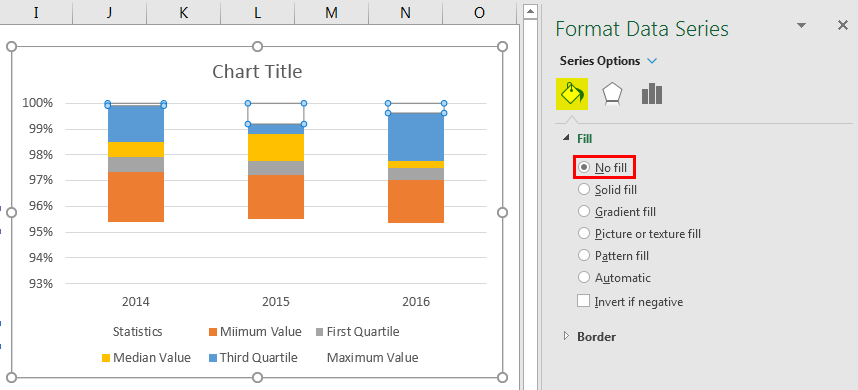The image size is (858, 390).
Task: Select column header L
Action: point(258,13)
